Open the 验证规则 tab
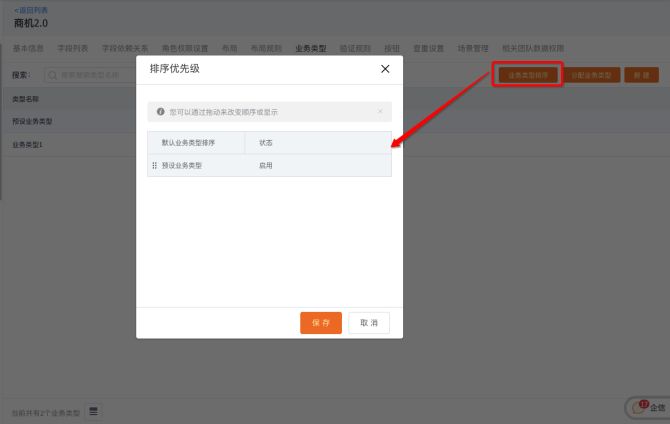The width and height of the screenshot is (670, 424). click(354, 48)
